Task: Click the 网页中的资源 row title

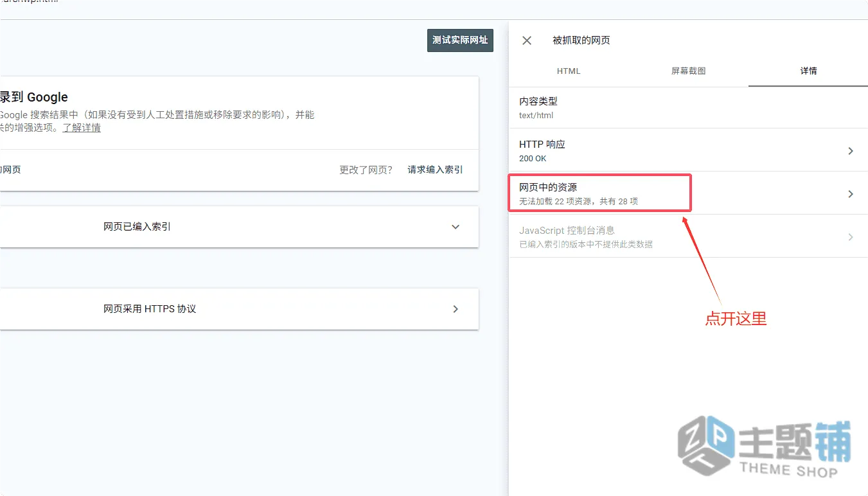Action: click(x=548, y=188)
